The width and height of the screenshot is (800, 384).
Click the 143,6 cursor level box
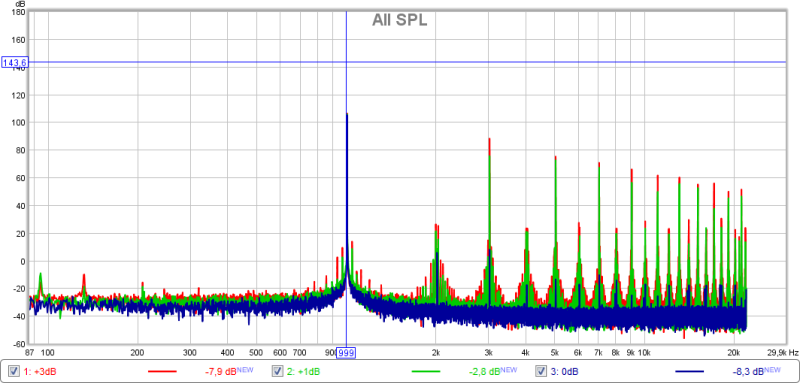point(15,63)
